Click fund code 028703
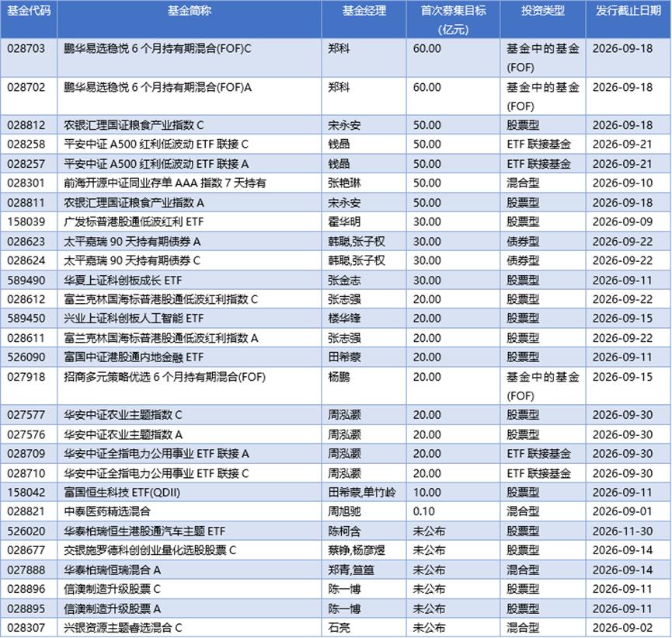 pos(26,48)
